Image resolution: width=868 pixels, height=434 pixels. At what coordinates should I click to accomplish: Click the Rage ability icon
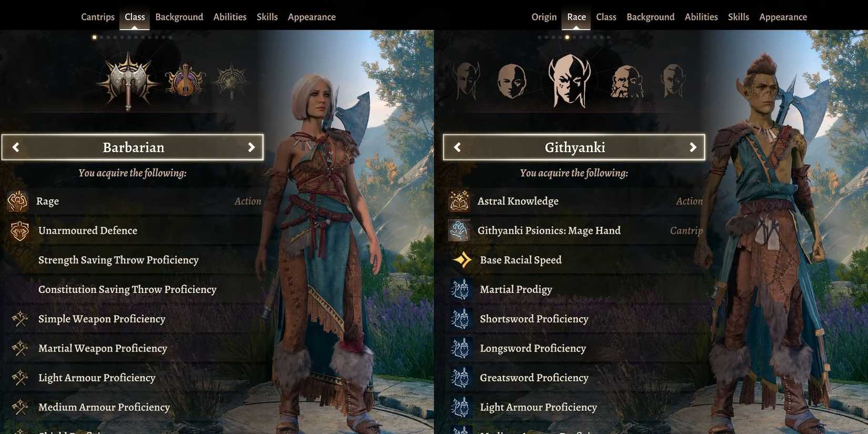coord(17,201)
